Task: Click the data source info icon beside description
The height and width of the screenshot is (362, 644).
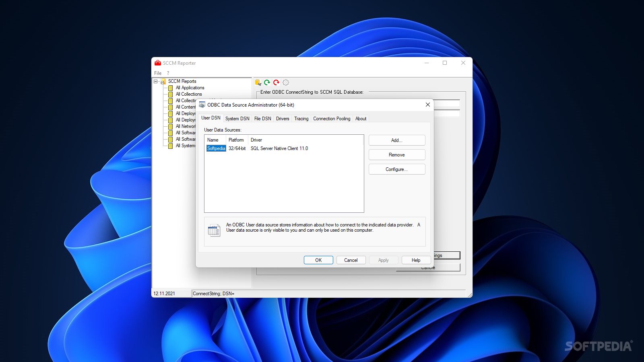Action: (x=214, y=230)
